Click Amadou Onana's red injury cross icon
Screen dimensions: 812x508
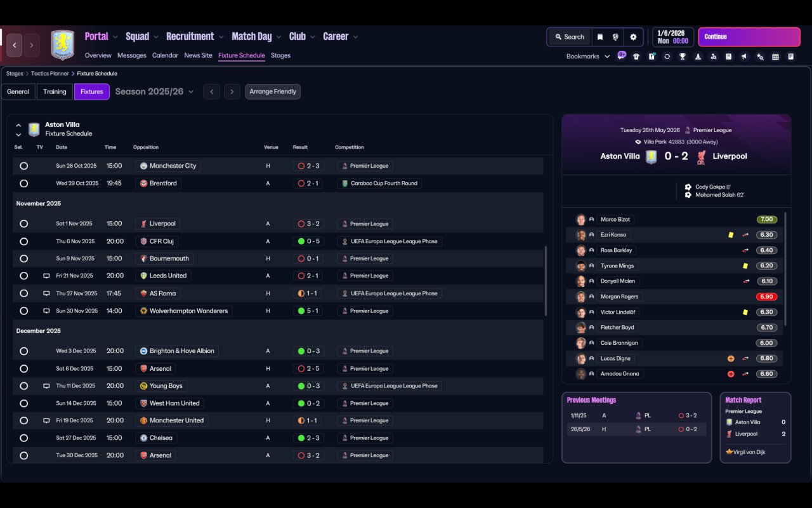[x=731, y=374]
